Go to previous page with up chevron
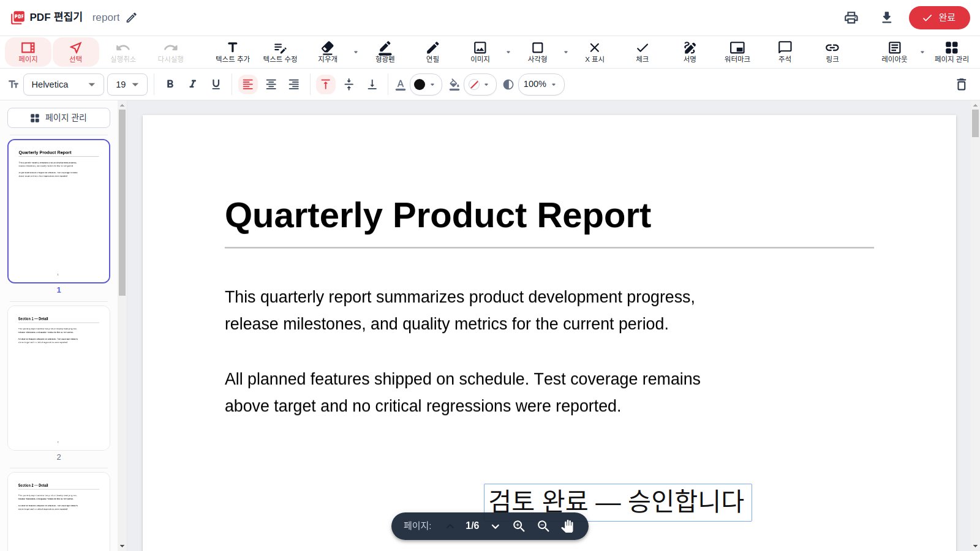The image size is (980, 551). [x=450, y=526]
